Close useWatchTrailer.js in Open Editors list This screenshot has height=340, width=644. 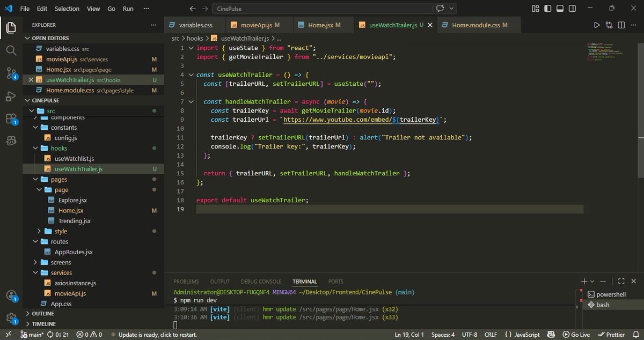(x=31, y=80)
